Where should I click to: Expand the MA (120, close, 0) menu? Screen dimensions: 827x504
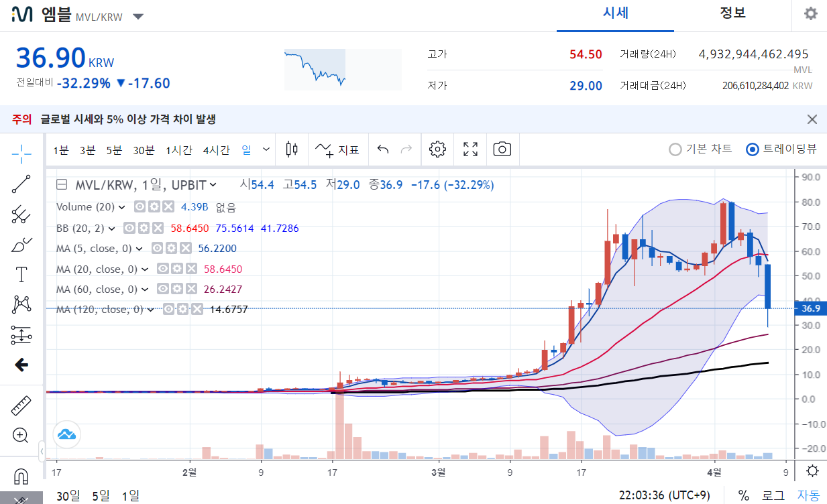click(x=151, y=310)
